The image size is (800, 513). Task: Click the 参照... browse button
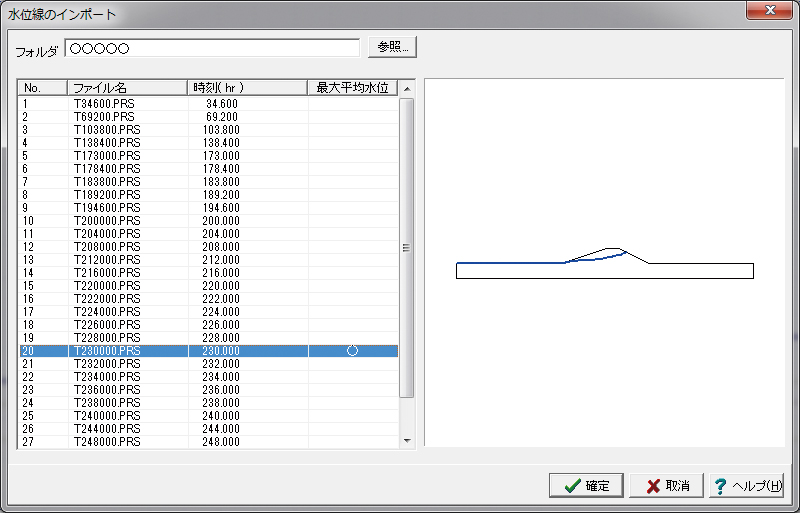click(x=392, y=47)
